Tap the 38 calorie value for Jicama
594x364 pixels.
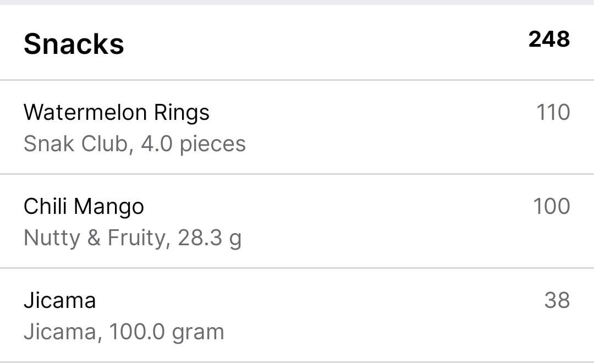(557, 300)
